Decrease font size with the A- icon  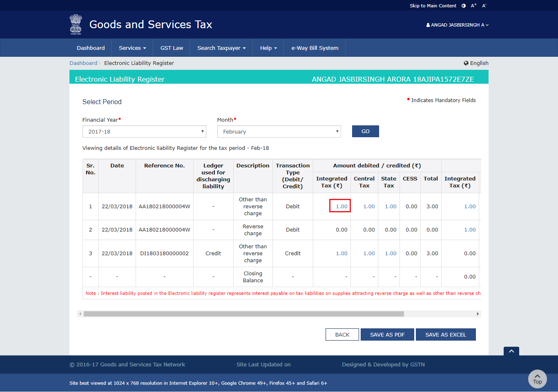[484, 5]
